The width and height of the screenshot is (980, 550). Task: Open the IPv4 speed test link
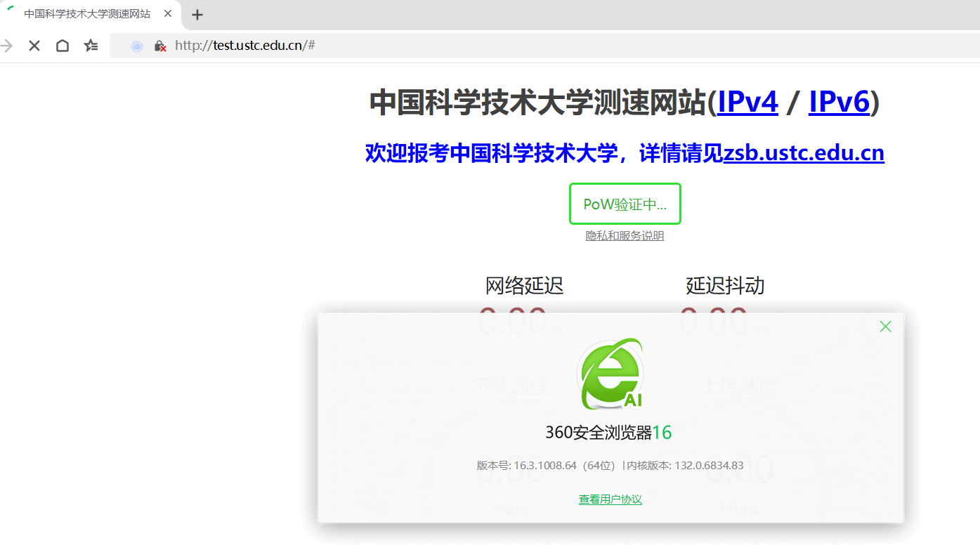[747, 103]
